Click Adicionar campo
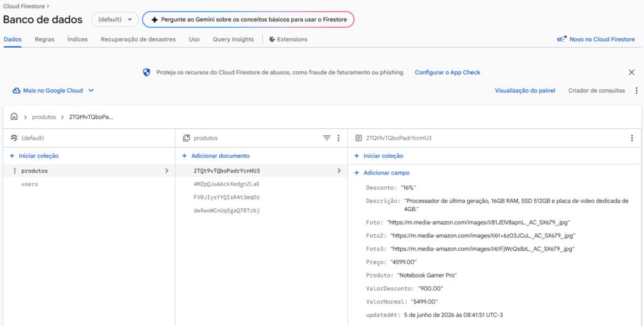This screenshot has width=644, height=326. tap(387, 173)
